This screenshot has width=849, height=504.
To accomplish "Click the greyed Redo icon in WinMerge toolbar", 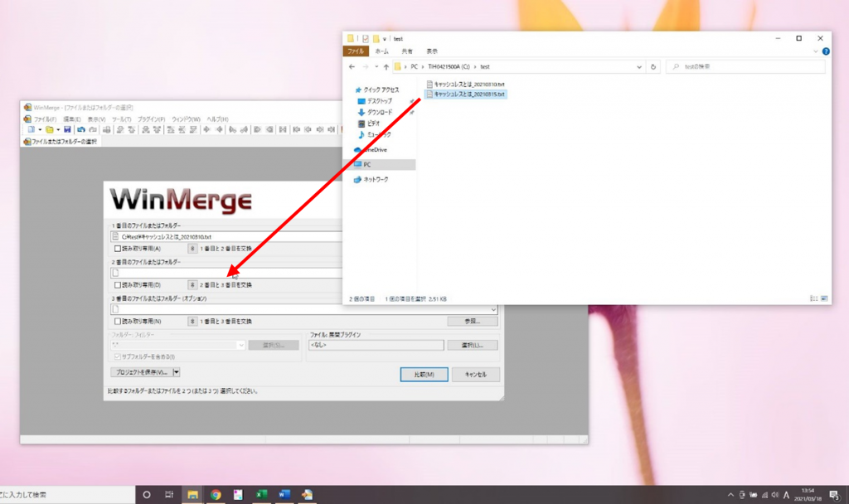I will pyautogui.click(x=93, y=129).
